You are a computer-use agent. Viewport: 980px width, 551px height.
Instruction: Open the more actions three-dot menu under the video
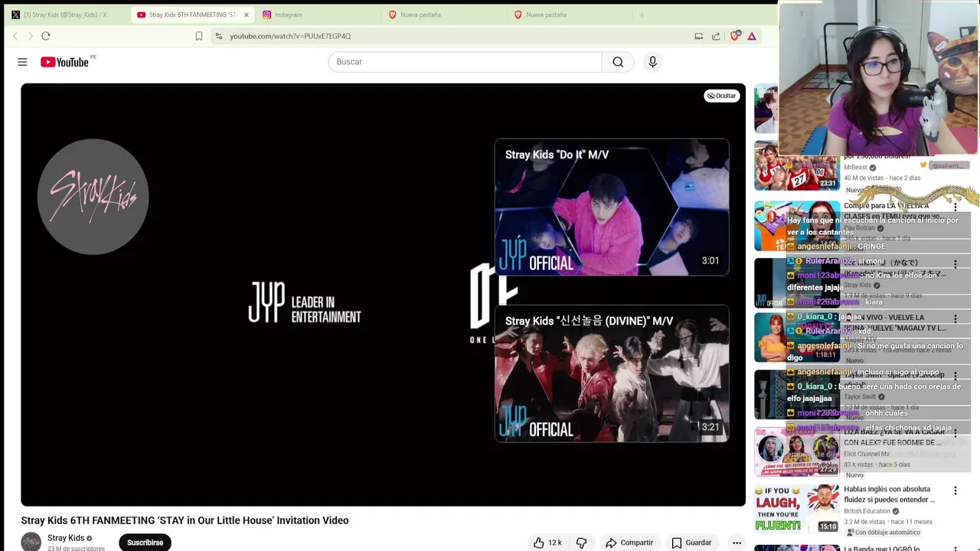737,543
